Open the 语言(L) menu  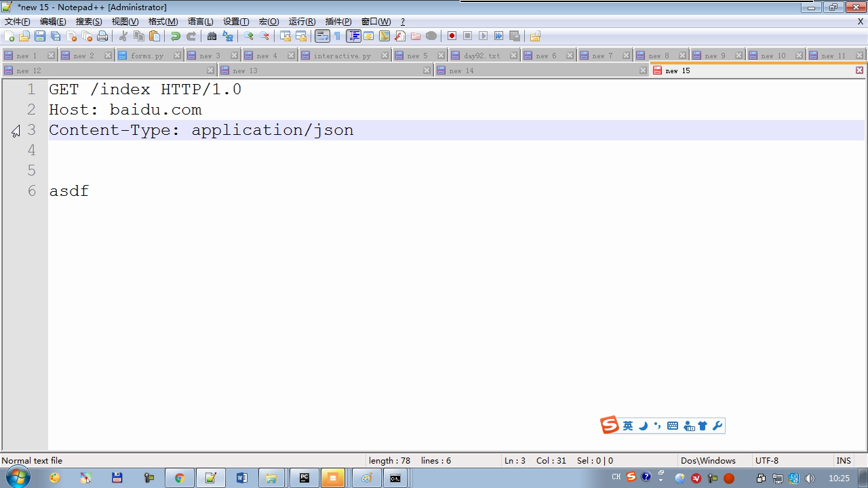coord(201,22)
